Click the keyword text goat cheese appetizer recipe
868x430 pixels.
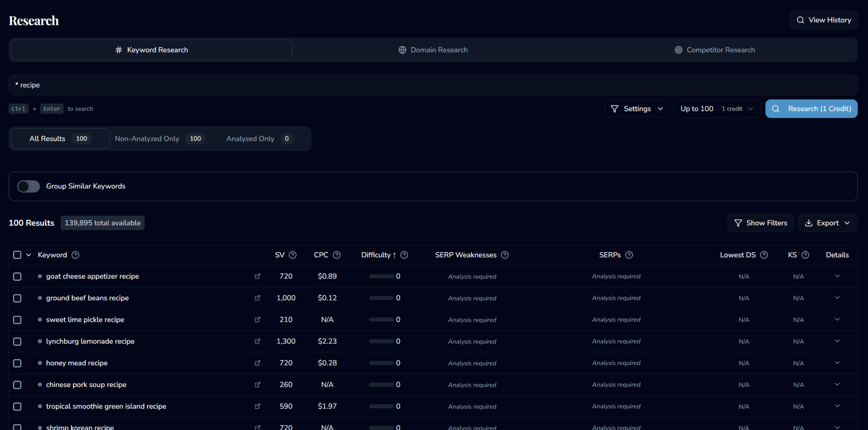pyautogui.click(x=93, y=276)
